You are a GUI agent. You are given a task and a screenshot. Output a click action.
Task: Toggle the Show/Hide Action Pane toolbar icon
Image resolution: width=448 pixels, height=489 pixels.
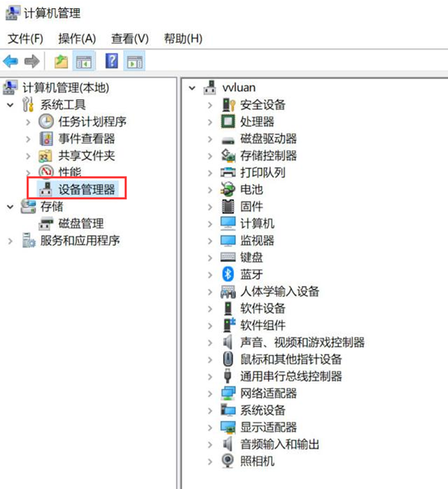click(x=134, y=61)
